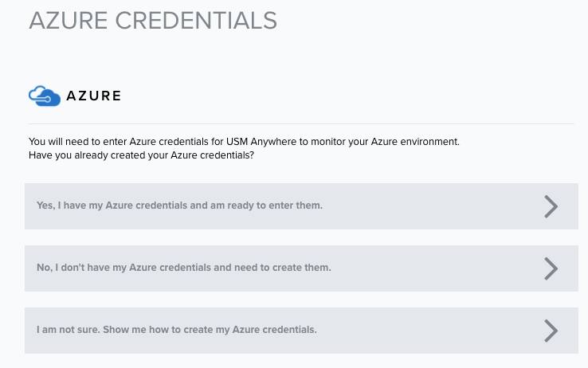Click the empty middle area of the 'Yes' option row
This screenshot has width=588, height=368.
coord(431,206)
